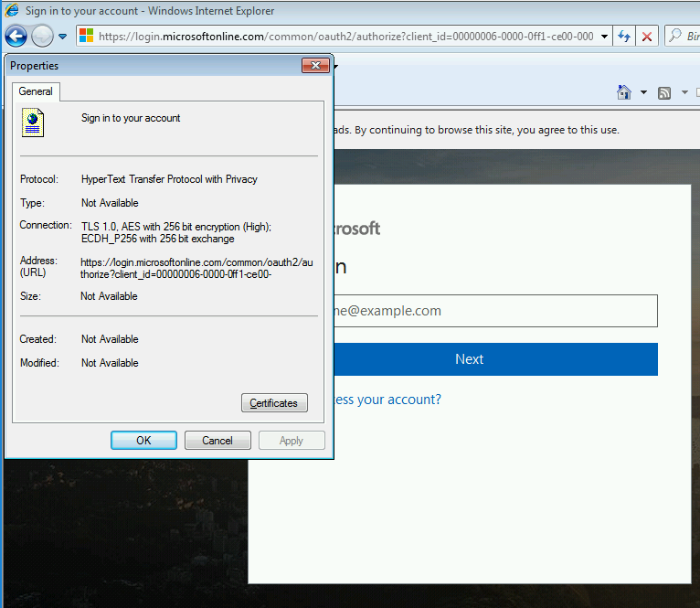Expand the feeds dropdown arrow
This screenshot has height=608, width=700.
(684, 92)
